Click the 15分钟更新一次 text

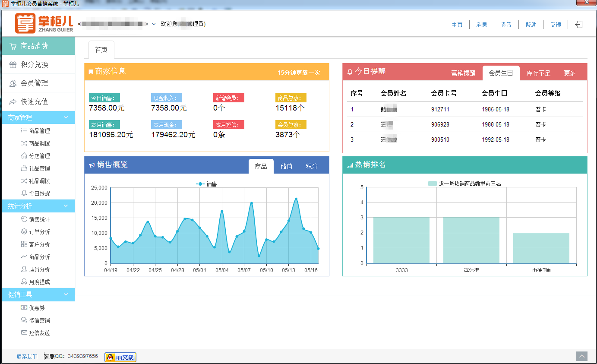299,73
